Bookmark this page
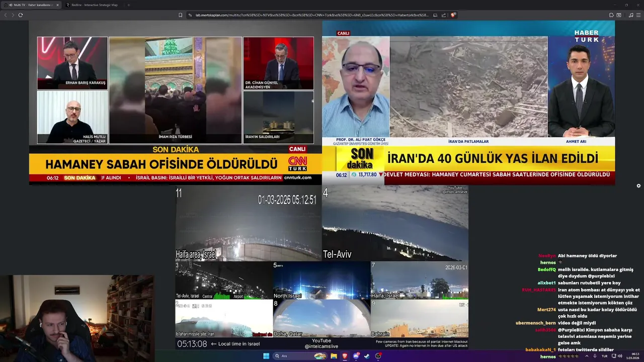Screen dimensions: 644x362 (180, 15)
